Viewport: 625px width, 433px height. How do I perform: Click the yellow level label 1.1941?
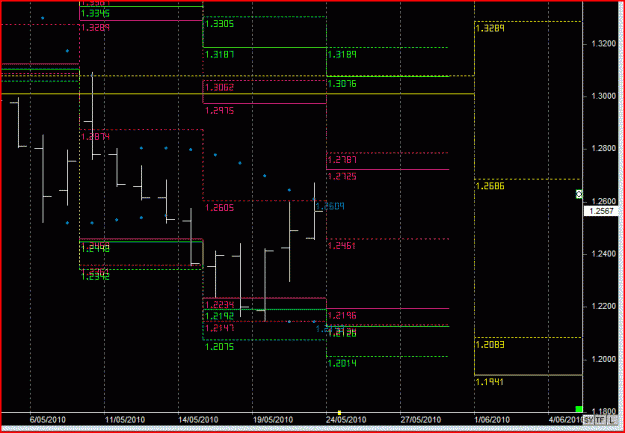tap(490, 382)
